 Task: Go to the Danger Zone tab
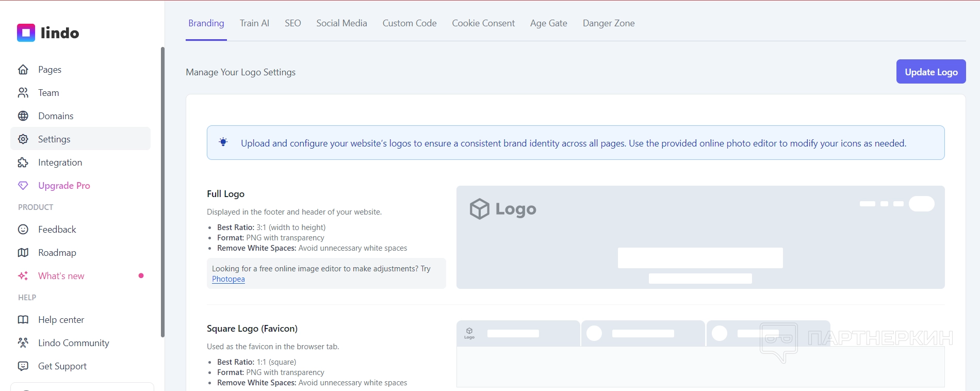(x=609, y=23)
